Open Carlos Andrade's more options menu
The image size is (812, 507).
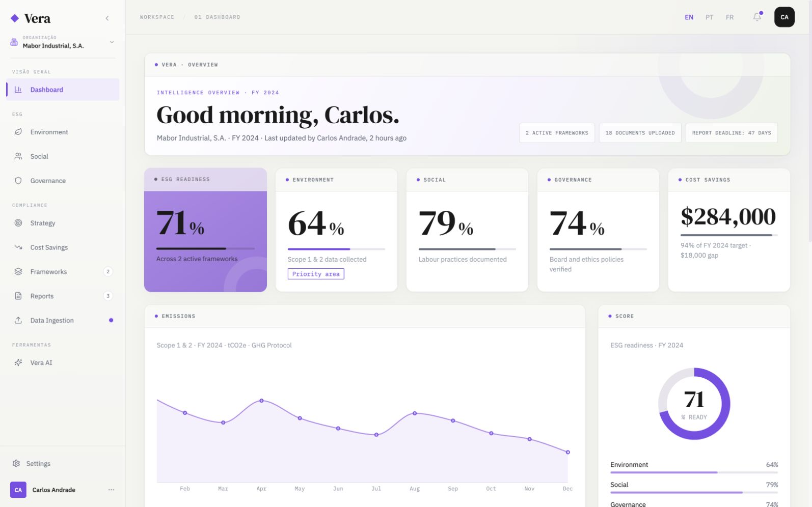click(112, 490)
